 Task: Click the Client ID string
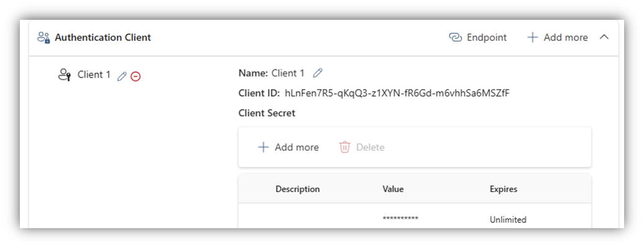397,93
